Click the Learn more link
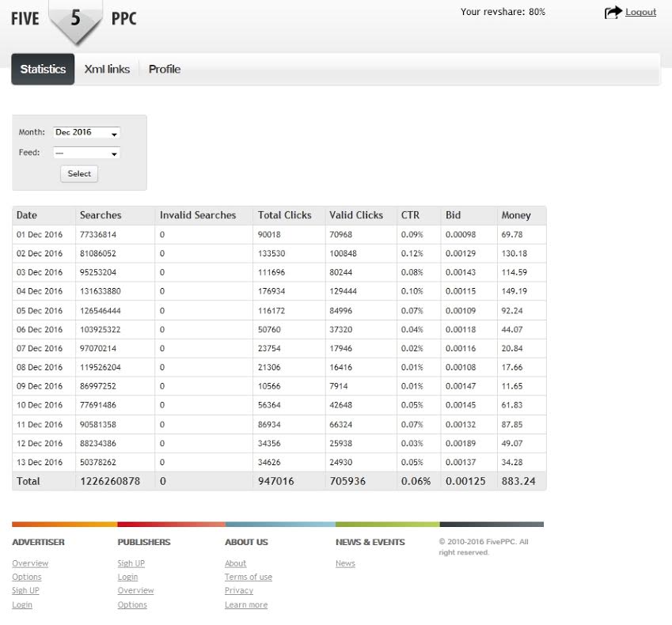Image resolution: width=672 pixels, height=625 pixels. click(x=245, y=605)
